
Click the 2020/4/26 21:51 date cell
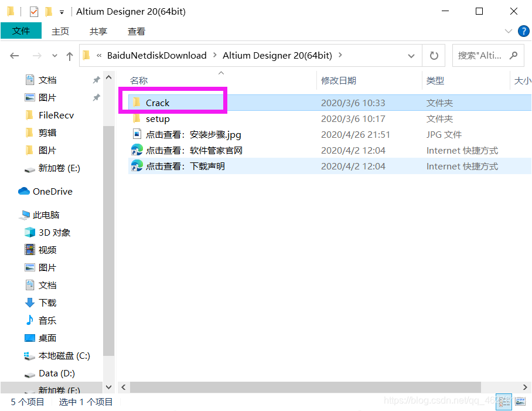355,135
